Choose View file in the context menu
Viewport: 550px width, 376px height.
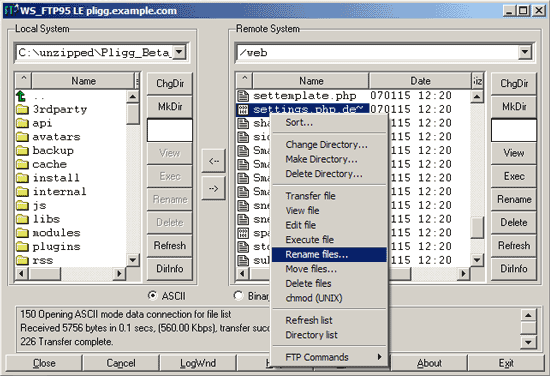[329, 210]
